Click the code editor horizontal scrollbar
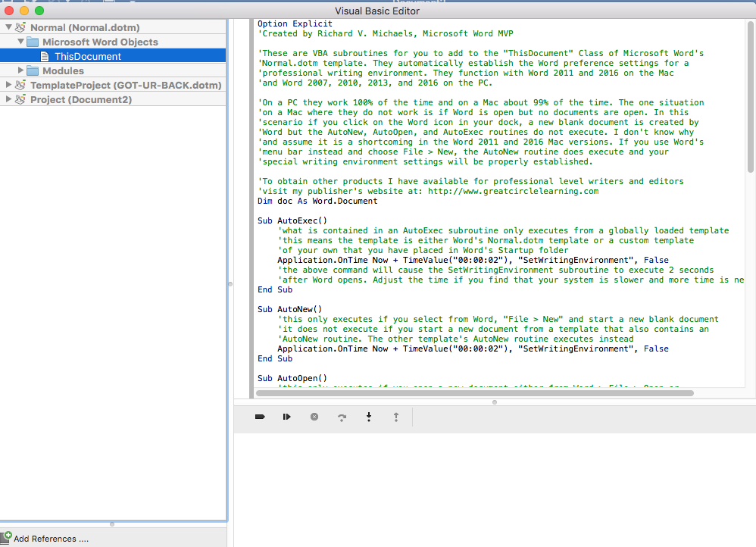This screenshot has height=547, width=756. coord(475,393)
